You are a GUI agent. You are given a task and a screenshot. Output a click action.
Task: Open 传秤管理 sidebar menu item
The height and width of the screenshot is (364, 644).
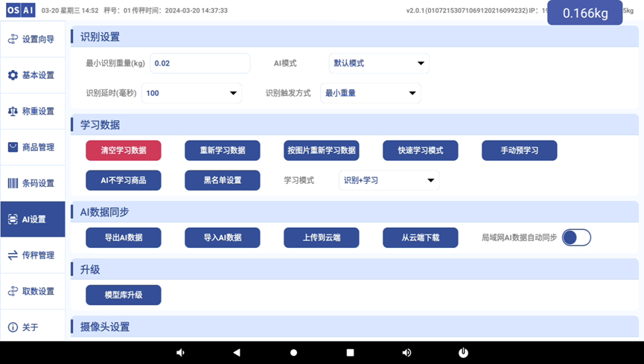pyautogui.click(x=33, y=255)
